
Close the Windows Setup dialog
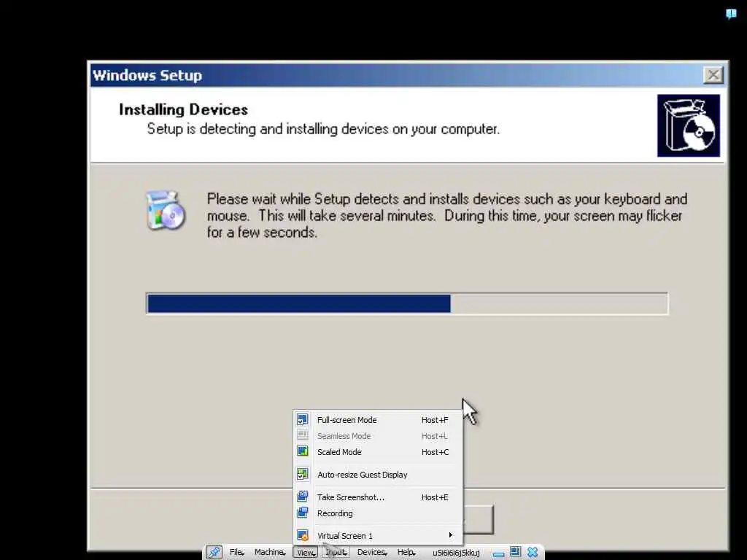pyautogui.click(x=713, y=75)
